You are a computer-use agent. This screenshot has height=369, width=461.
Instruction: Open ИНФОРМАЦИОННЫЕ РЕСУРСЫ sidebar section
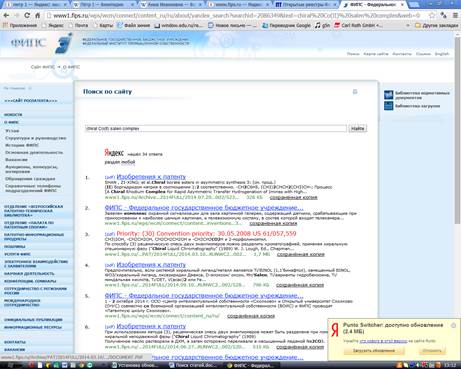click(x=33, y=327)
